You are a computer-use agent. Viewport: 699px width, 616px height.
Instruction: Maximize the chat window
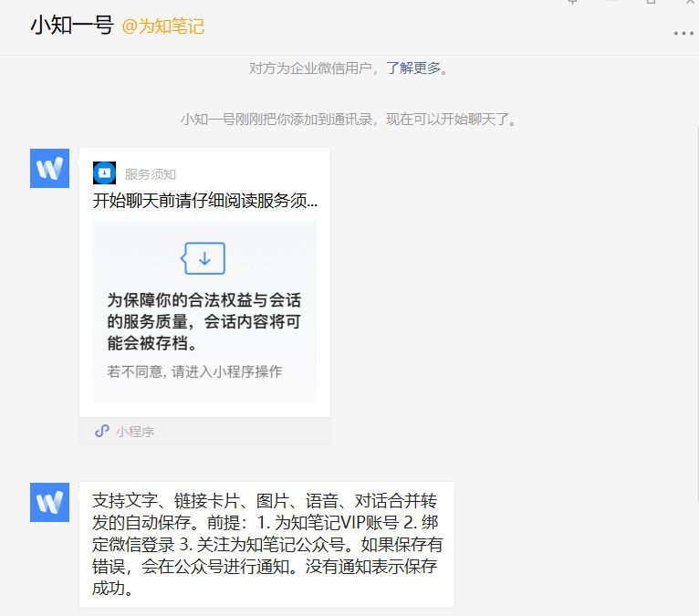[x=651, y=2]
